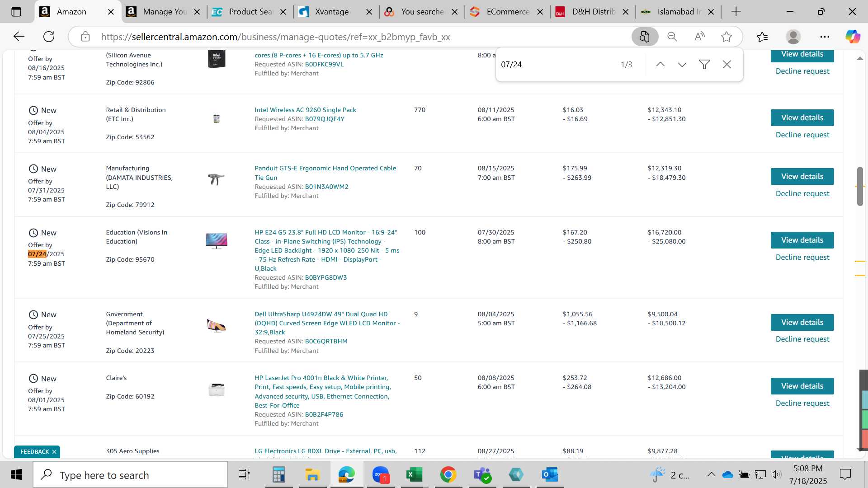
Task: Close the find-on-page bar
Action: tap(727, 65)
